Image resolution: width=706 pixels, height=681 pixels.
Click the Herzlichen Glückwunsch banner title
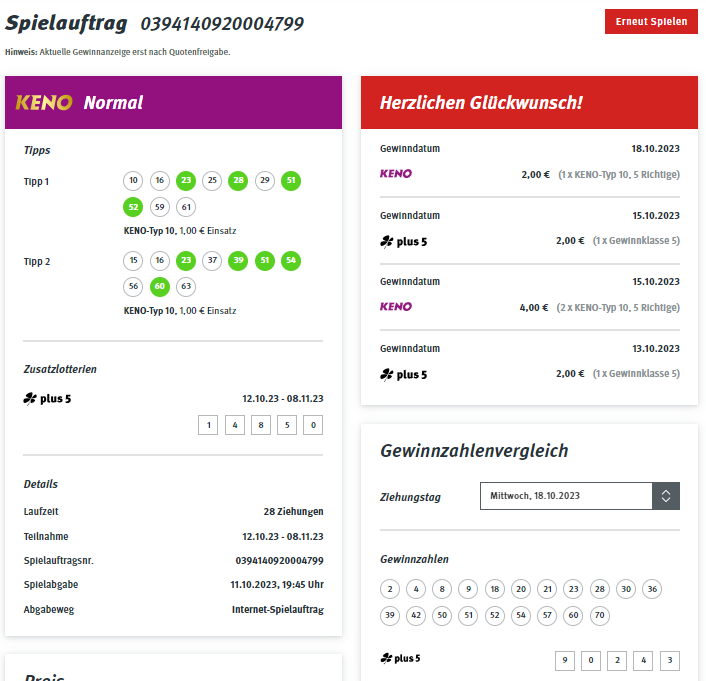481,103
